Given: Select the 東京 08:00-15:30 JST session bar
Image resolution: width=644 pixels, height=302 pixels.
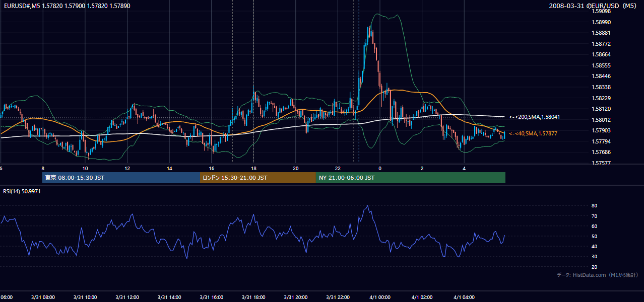Looking at the screenshot, I should point(121,178).
